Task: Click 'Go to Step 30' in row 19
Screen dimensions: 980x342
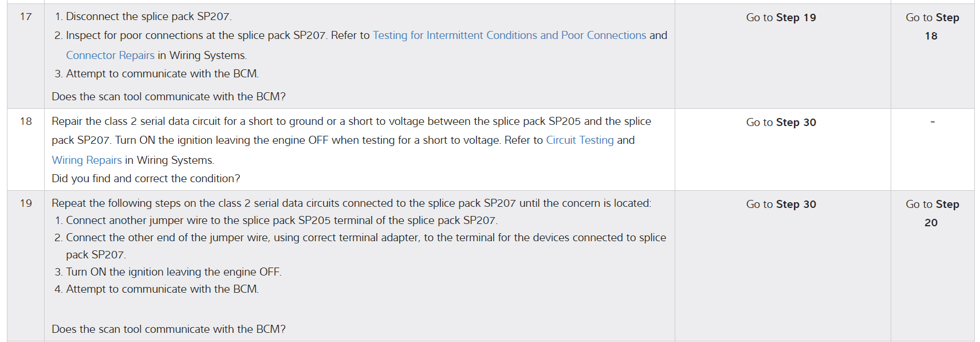Action: tap(781, 205)
